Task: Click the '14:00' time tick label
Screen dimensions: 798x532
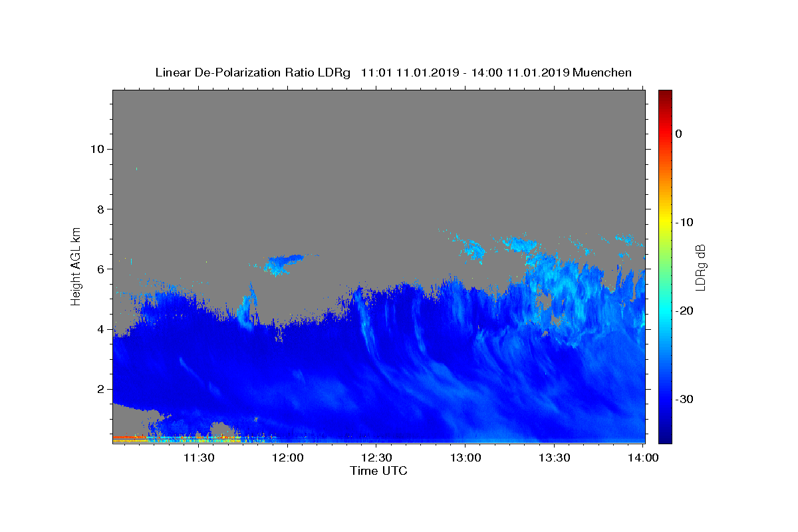Action: [x=643, y=458]
